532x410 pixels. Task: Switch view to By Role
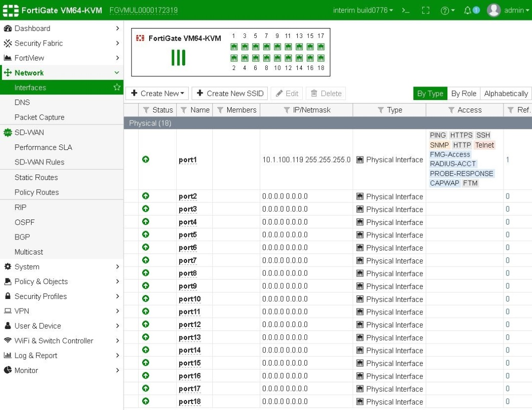point(463,93)
